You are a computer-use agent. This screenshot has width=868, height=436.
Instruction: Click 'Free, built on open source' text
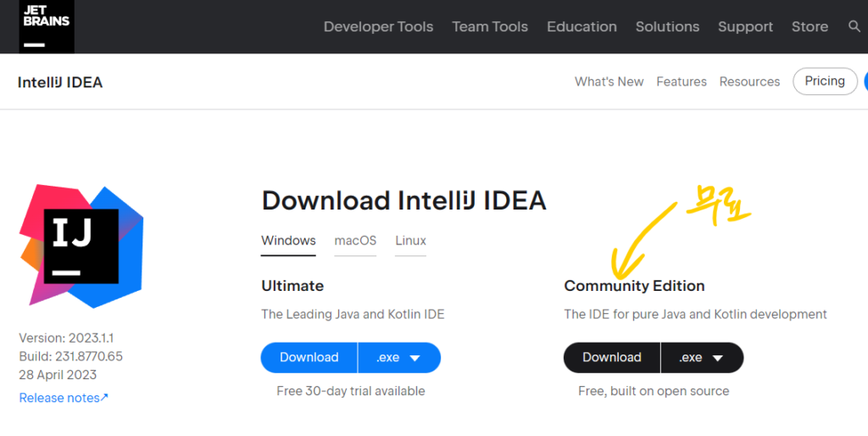(x=654, y=391)
